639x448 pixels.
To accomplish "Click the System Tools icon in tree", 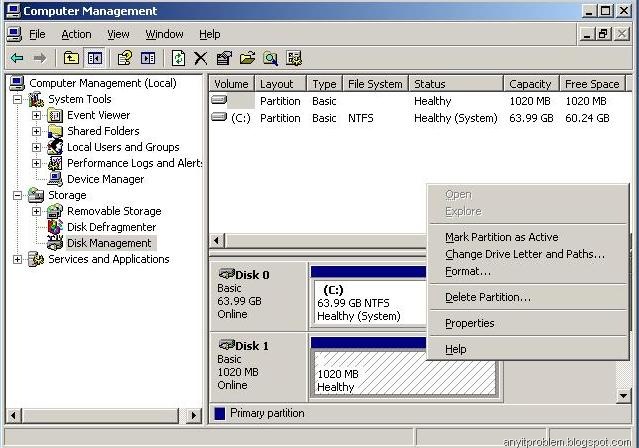I will pos(36,99).
